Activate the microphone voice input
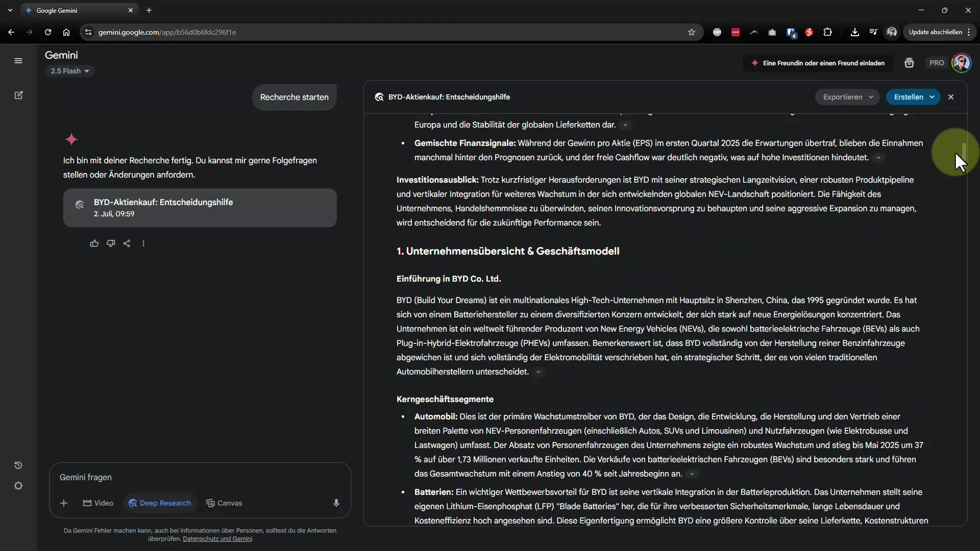Image resolution: width=980 pixels, height=551 pixels. click(336, 503)
